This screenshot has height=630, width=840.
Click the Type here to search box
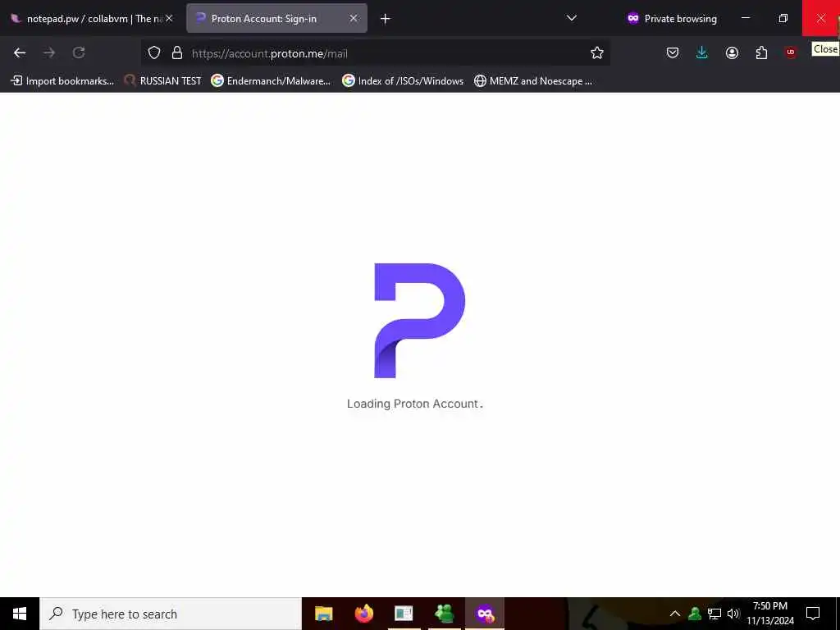[x=171, y=614]
